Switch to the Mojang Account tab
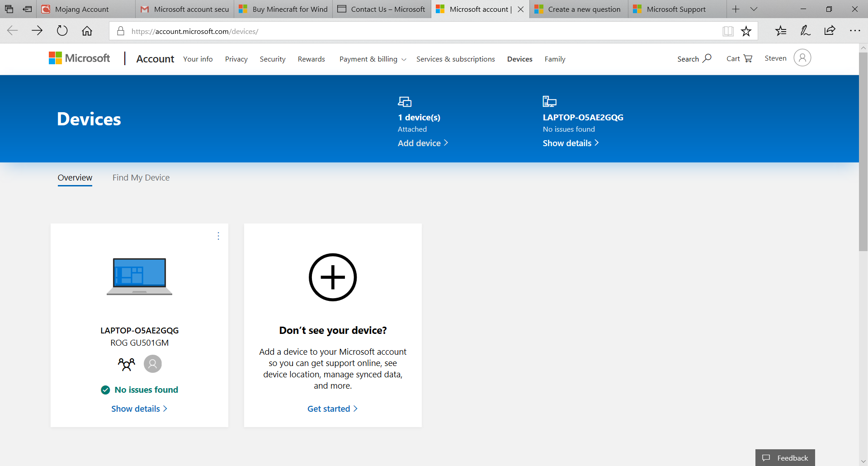 pos(86,9)
